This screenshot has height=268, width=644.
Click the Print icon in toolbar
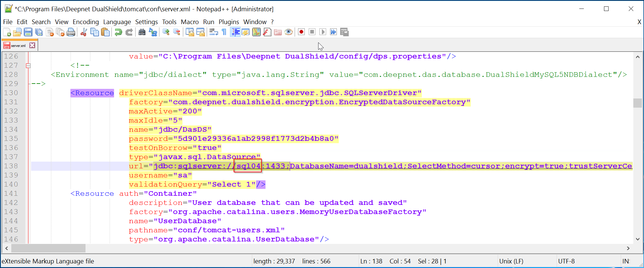click(x=71, y=32)
